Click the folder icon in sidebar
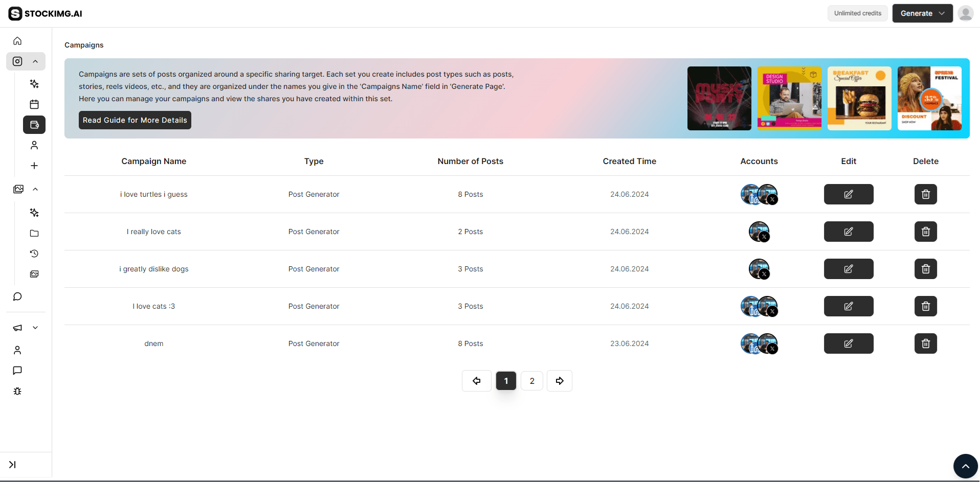This screenshot has height=482, width=980. coord(34,233)
